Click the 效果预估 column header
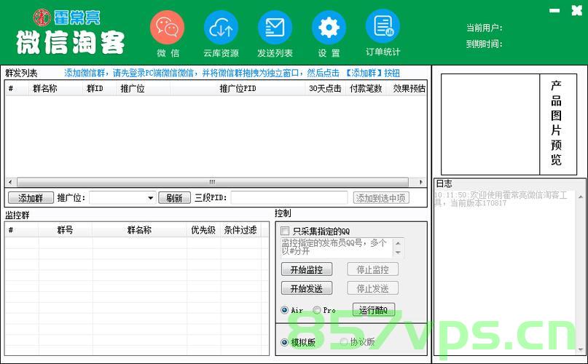Viewport: 588px width, 364px height. point(407,89)
